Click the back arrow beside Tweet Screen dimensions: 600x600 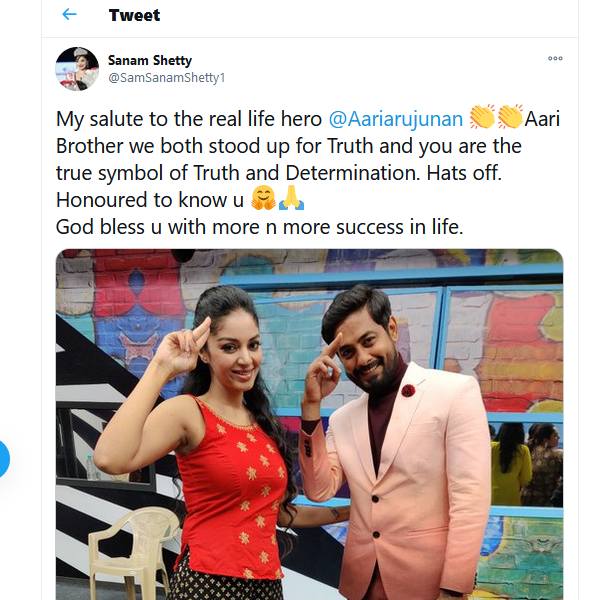click(x=69, y=15)
